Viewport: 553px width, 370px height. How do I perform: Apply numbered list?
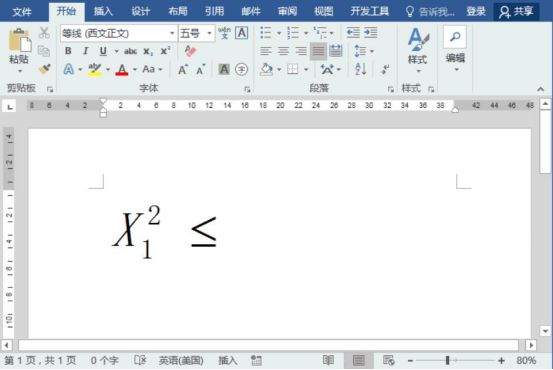tap(293, 33)
